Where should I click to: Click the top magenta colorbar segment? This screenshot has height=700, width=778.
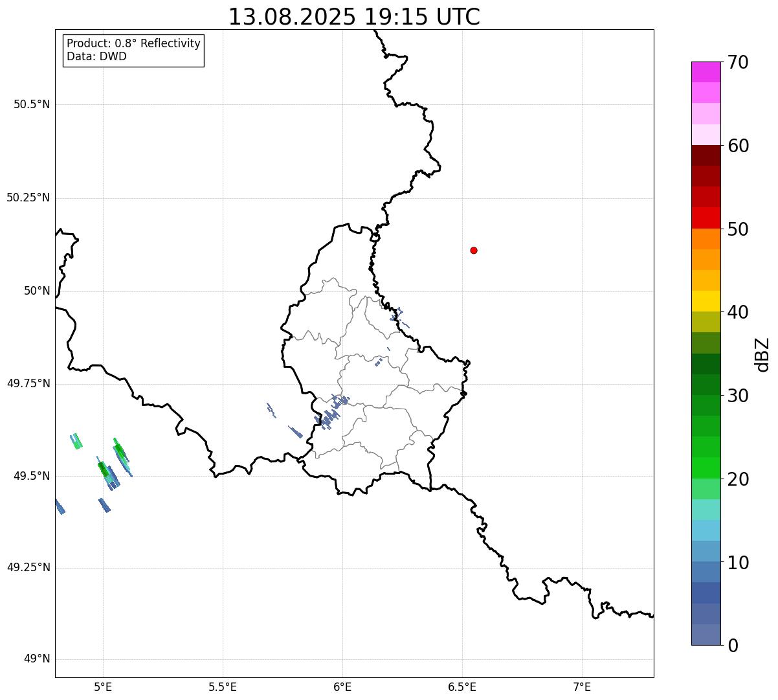pyautogui.click(x=706, y=72)
